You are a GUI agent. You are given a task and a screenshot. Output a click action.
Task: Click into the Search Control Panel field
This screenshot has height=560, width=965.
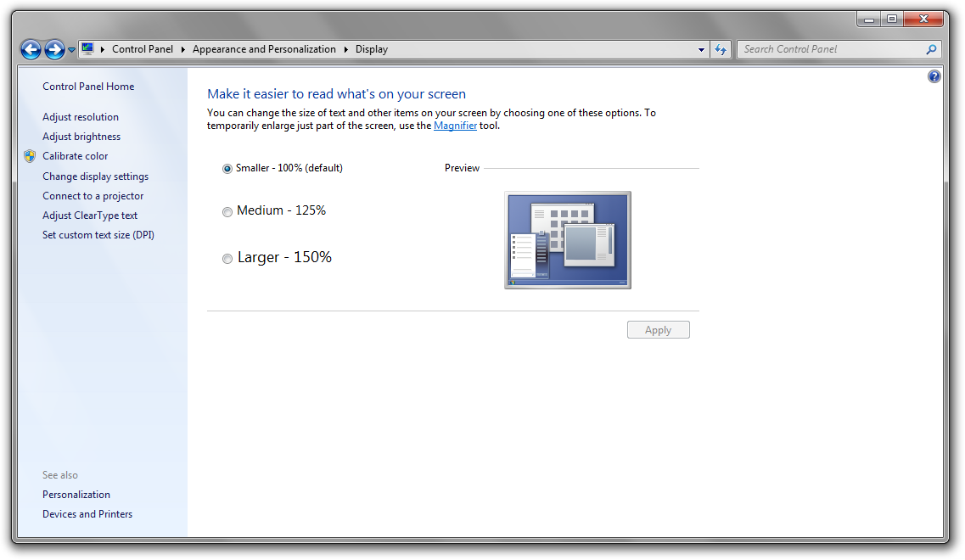[832, 49]
